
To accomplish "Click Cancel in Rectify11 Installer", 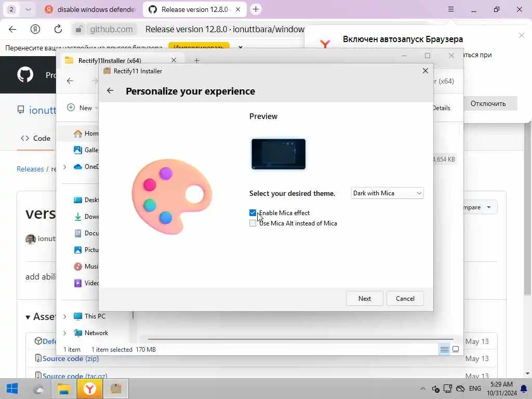I will (405, 299).
